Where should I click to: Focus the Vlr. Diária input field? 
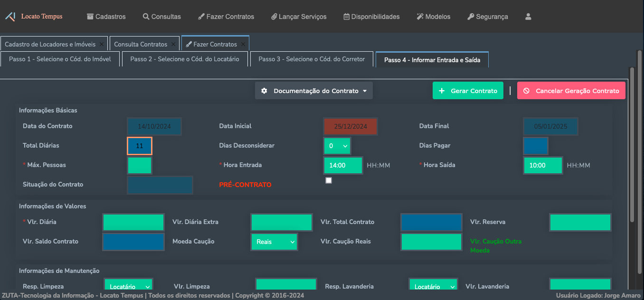133,222
